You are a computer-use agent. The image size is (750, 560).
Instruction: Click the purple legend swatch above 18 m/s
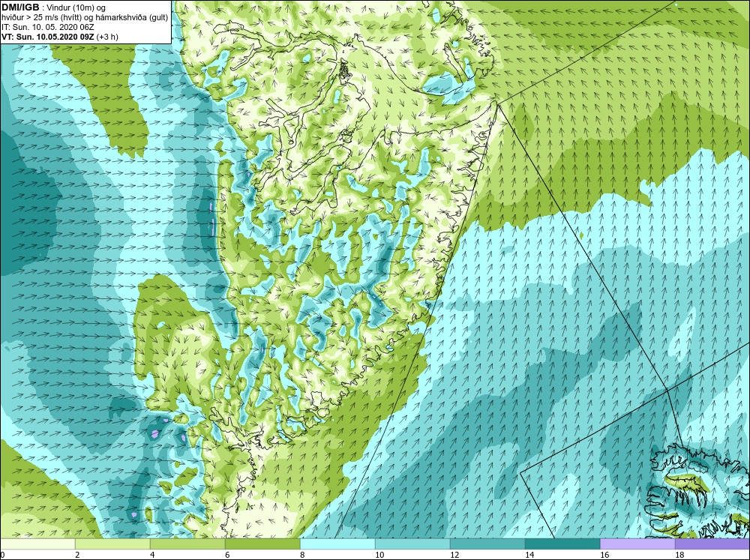tap(712, 544)
